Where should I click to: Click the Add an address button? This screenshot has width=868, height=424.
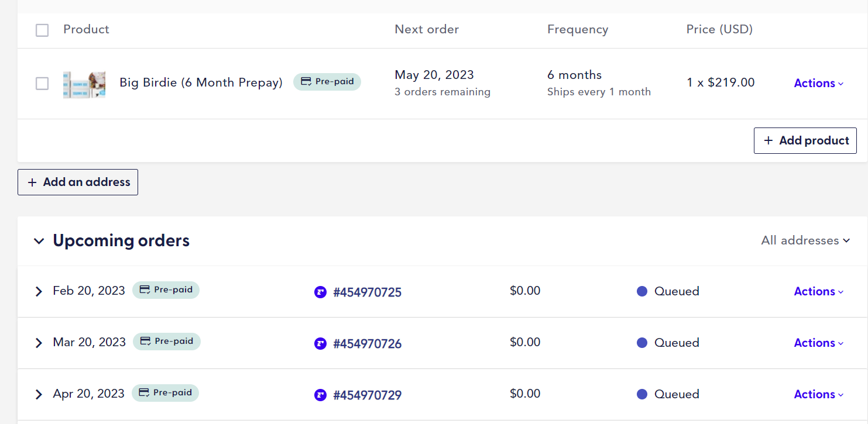click(x=78, y=182)
